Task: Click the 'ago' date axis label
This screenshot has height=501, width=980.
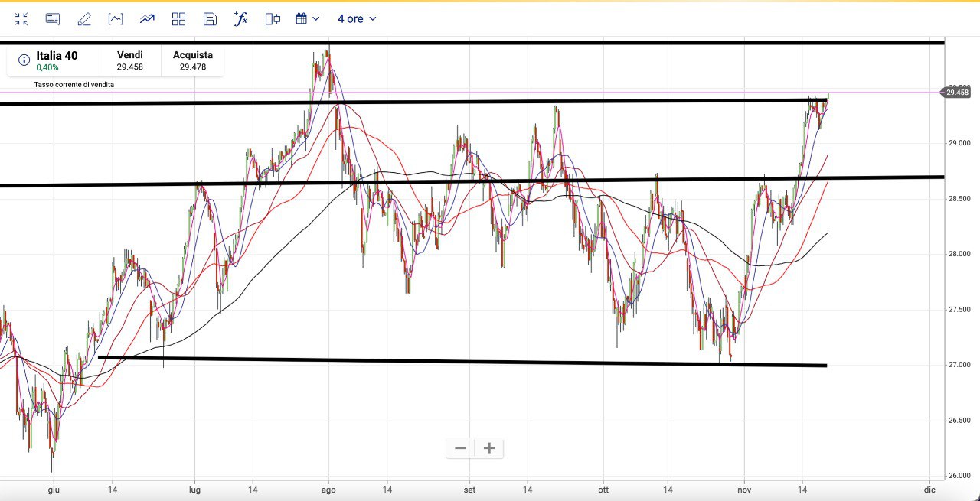Action: point(328,489)
